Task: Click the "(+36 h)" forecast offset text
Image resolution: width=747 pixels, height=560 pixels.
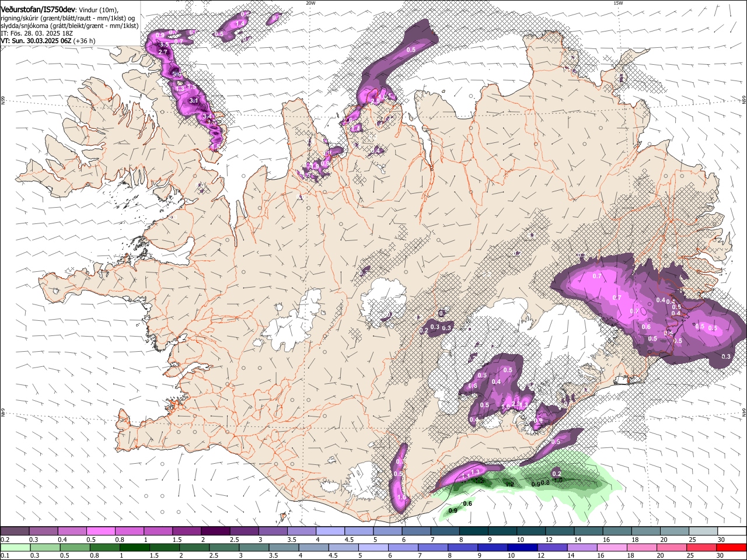Action: (85, 41)
